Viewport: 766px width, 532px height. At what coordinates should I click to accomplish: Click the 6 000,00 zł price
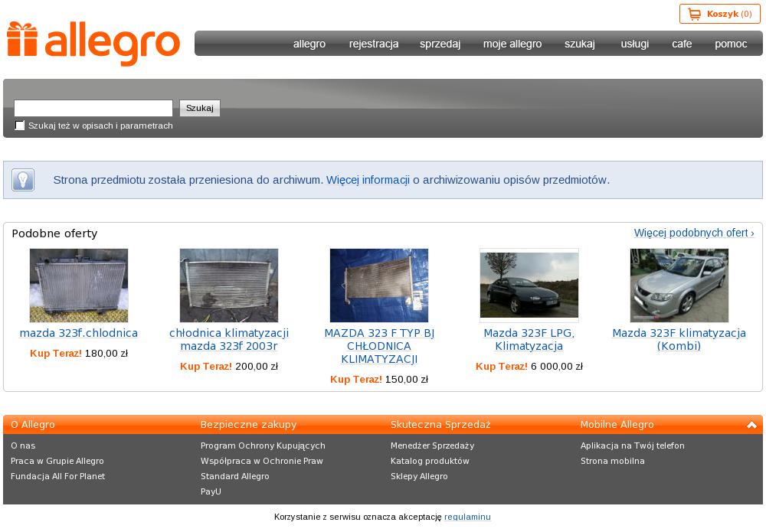point(557,367)
